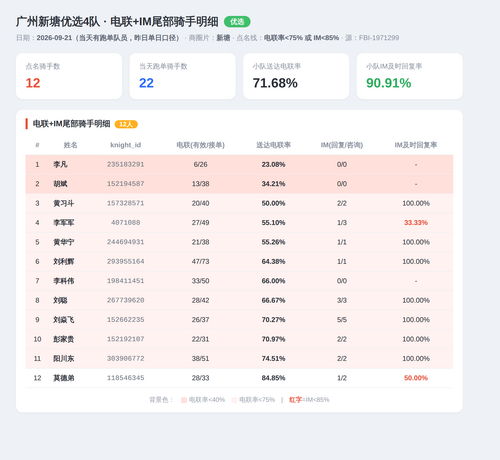500x460 pixels.
Task: Click the knight_id column header
Action: point(126,145)
